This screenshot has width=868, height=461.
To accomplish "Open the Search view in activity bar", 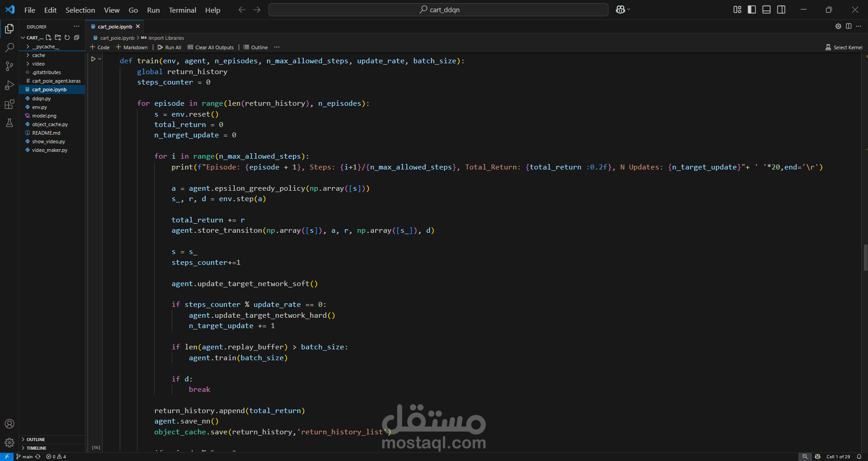I will click(x=9, y=47).
